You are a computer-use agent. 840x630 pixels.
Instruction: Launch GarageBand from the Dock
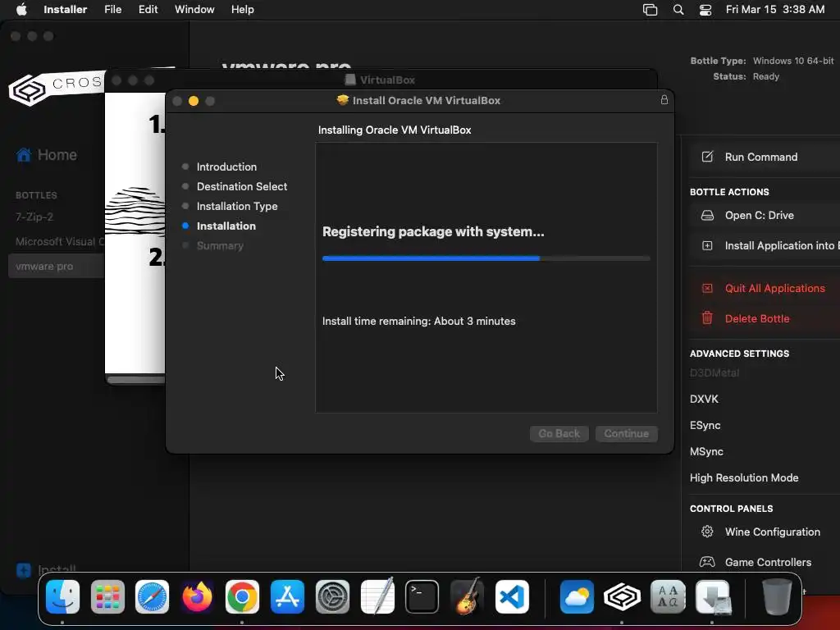467,596
